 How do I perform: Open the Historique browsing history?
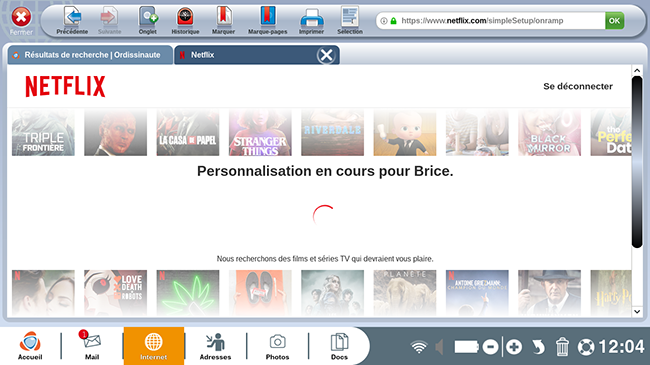pos(185,20)
